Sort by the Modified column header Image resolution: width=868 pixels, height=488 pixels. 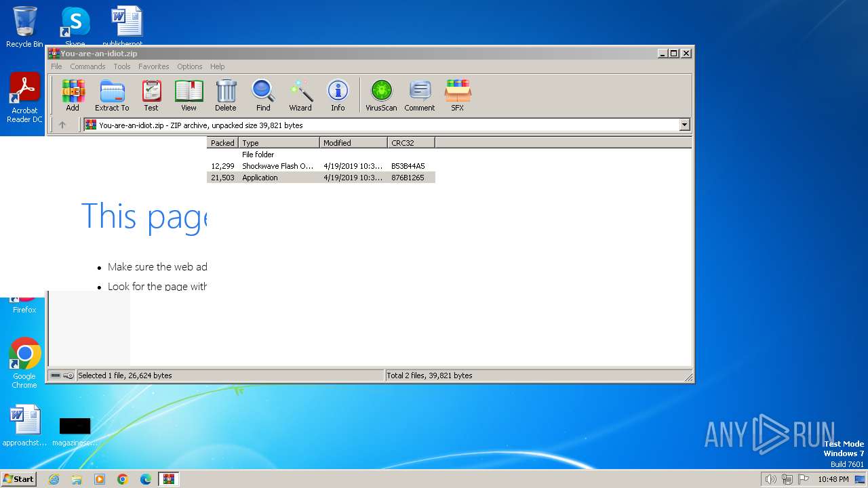pyautogui.click(x=353, y=142)
